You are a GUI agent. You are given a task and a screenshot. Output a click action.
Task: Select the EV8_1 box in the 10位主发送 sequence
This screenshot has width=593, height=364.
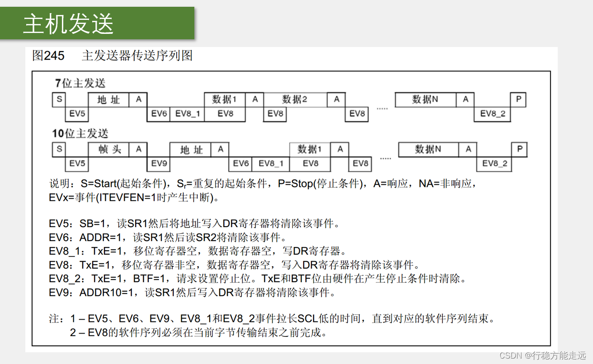pyautogui.click(x=271, y=163)
